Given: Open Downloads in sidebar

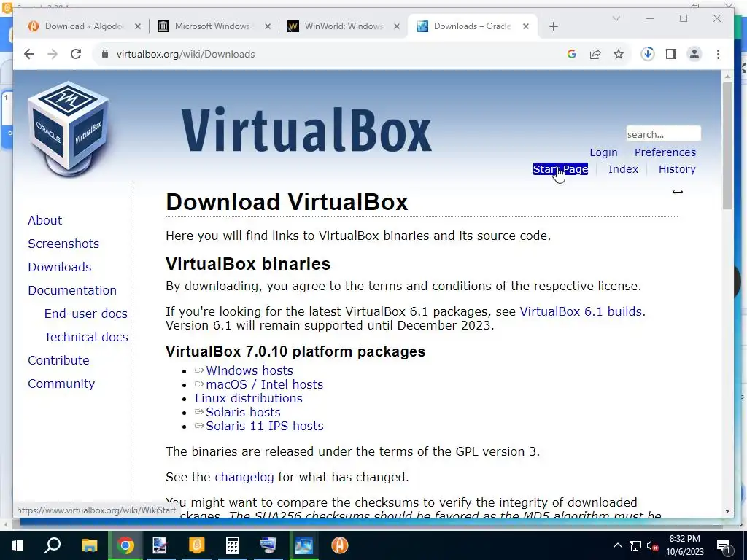Looking at the screenshot, I should pyautogui.click(x=60, y=267).
